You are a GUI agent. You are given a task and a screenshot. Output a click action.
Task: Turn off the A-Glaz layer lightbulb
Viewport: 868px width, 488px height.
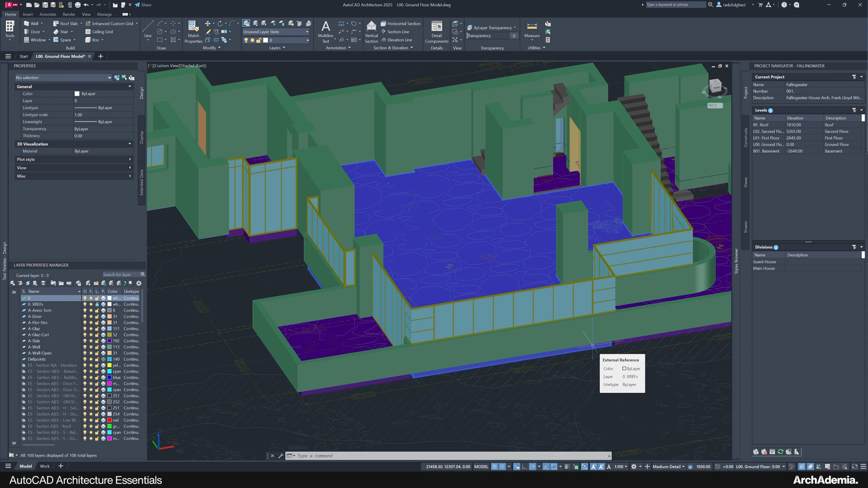click(x=85, y=328)
